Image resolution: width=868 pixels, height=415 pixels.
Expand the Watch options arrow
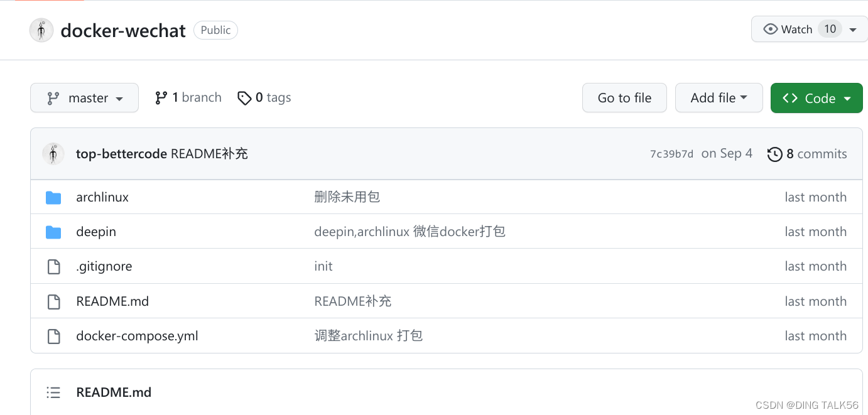click(x=854, y=29)
